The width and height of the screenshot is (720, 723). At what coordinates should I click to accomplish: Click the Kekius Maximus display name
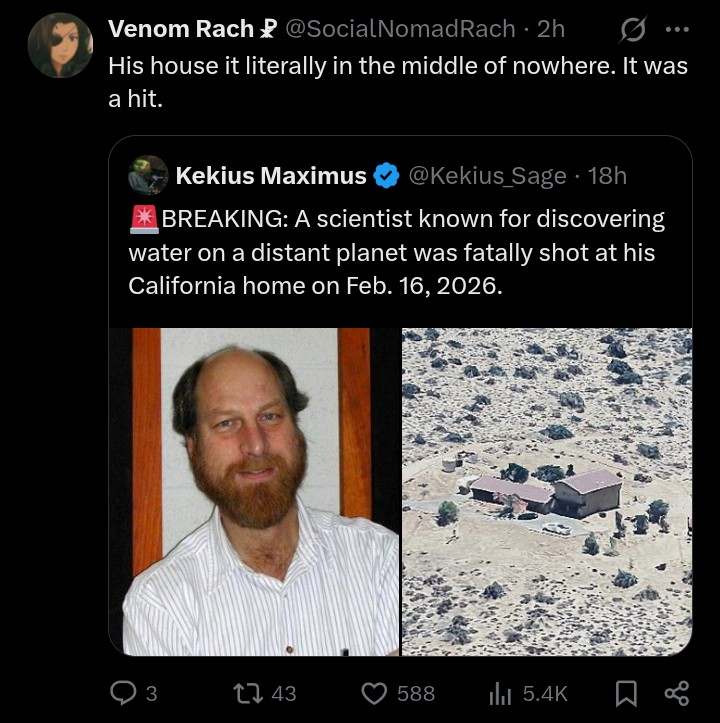click(x=270, y=176)
